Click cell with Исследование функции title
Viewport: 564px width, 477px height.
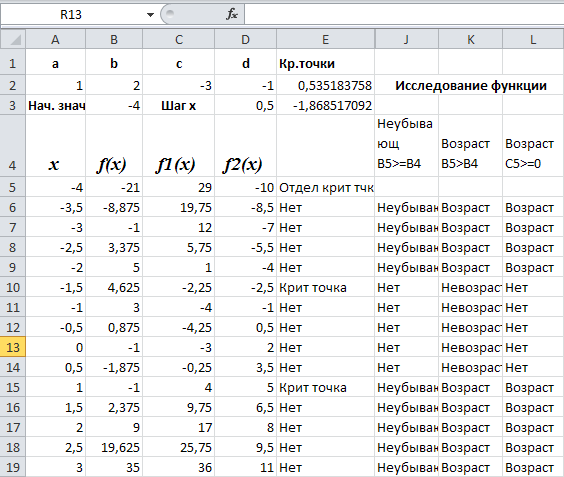point(471,86)
